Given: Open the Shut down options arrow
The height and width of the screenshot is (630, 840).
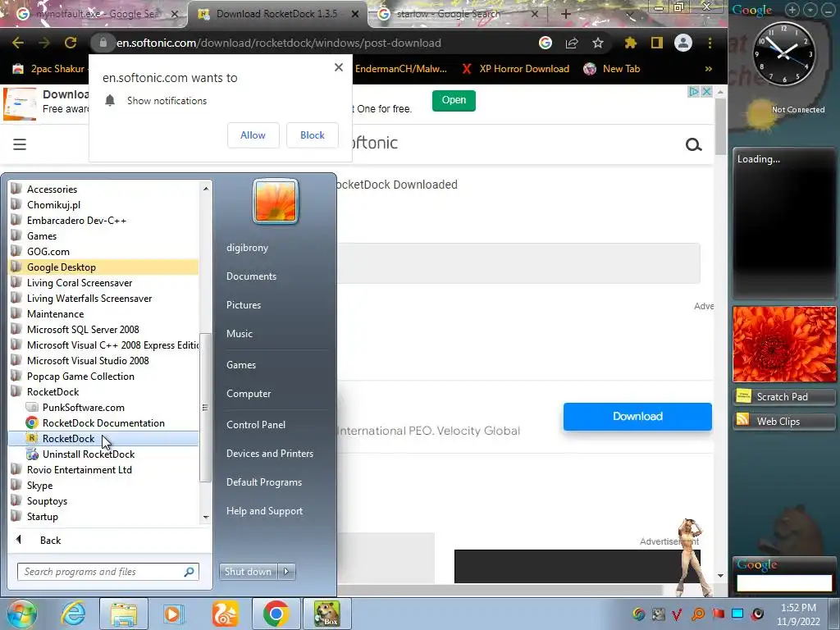Looking at the screenshot, I should 286,572.
